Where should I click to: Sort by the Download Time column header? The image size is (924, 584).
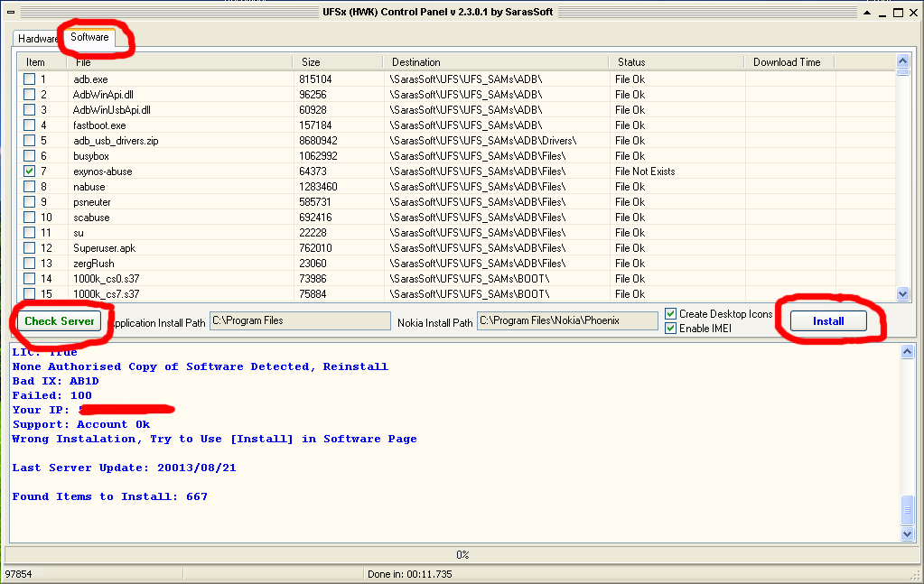click(x=789, y=61)
